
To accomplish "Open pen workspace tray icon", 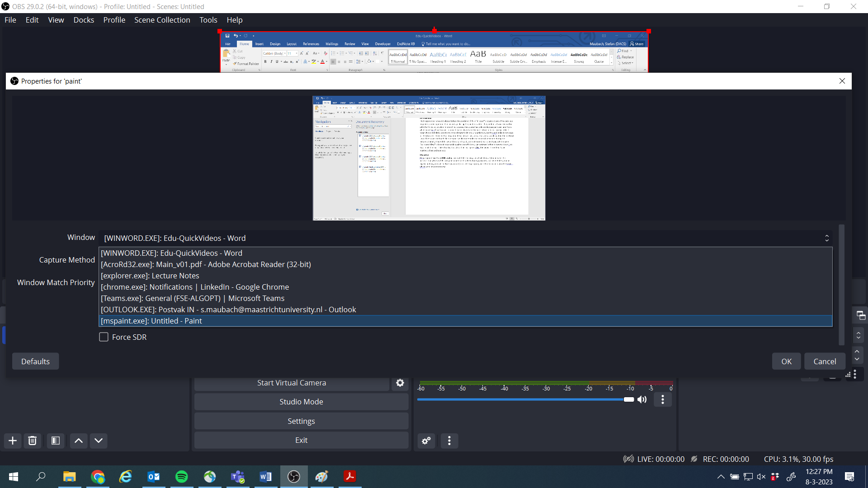I will 791,477.
